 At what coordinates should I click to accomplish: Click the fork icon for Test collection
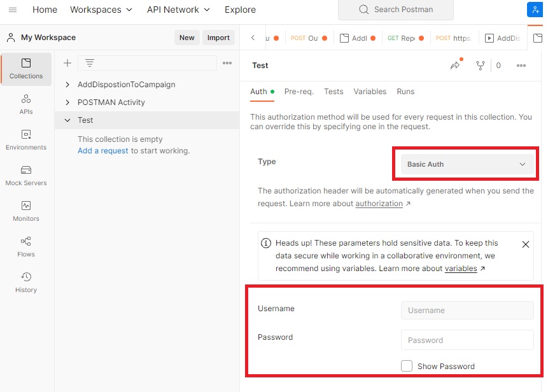[481, 66]
